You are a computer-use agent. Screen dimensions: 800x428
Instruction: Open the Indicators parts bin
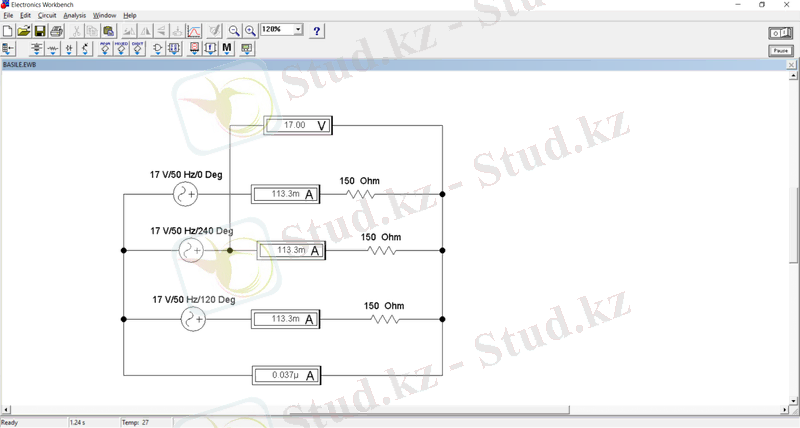[194, 48]
